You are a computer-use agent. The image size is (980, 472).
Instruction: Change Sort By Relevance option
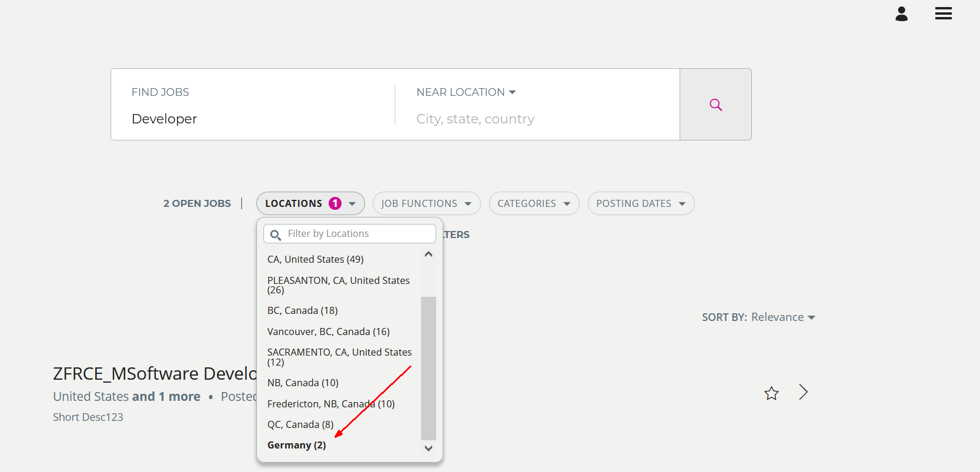pyautogui.click(x=782, y=317)
